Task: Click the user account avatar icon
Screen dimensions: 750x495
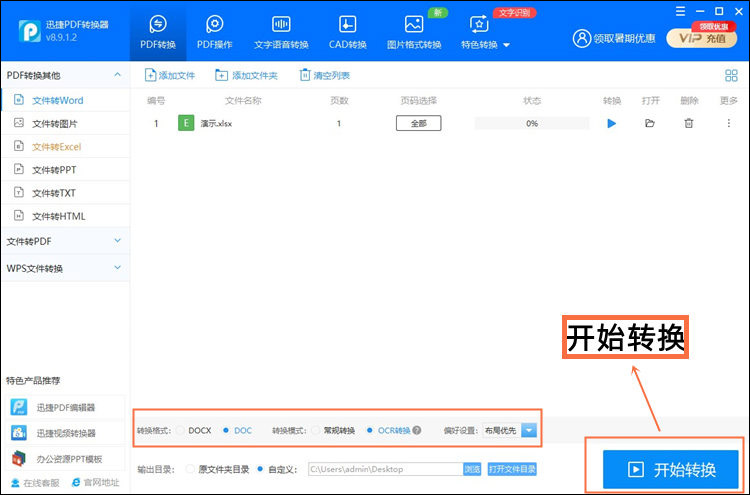Action: coord(582,38)
